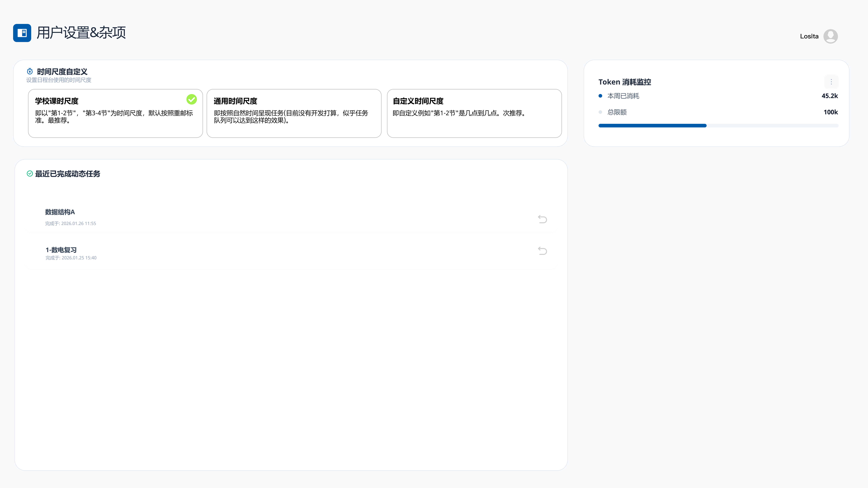Click the Token 消耗监控 title

(625, 82)
